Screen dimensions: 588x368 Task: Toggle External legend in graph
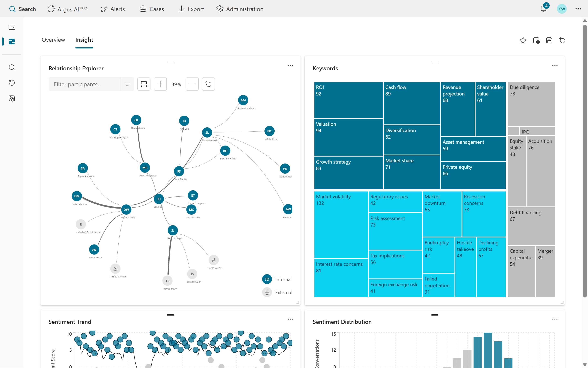point(277,292)
